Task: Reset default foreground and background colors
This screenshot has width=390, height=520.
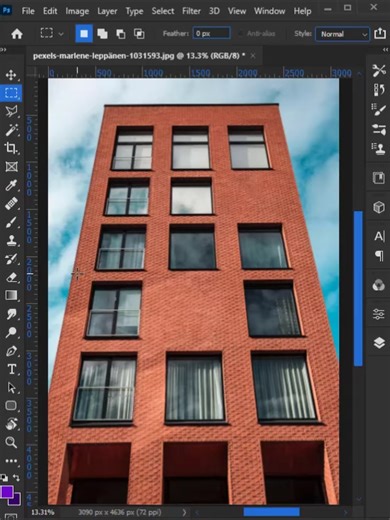Action: tap(4, 477)
